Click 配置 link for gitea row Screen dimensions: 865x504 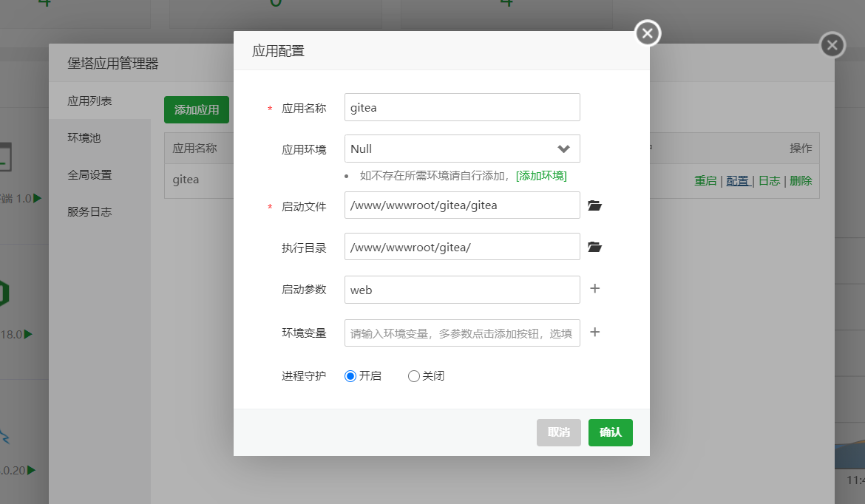click(x=738, y=181)
